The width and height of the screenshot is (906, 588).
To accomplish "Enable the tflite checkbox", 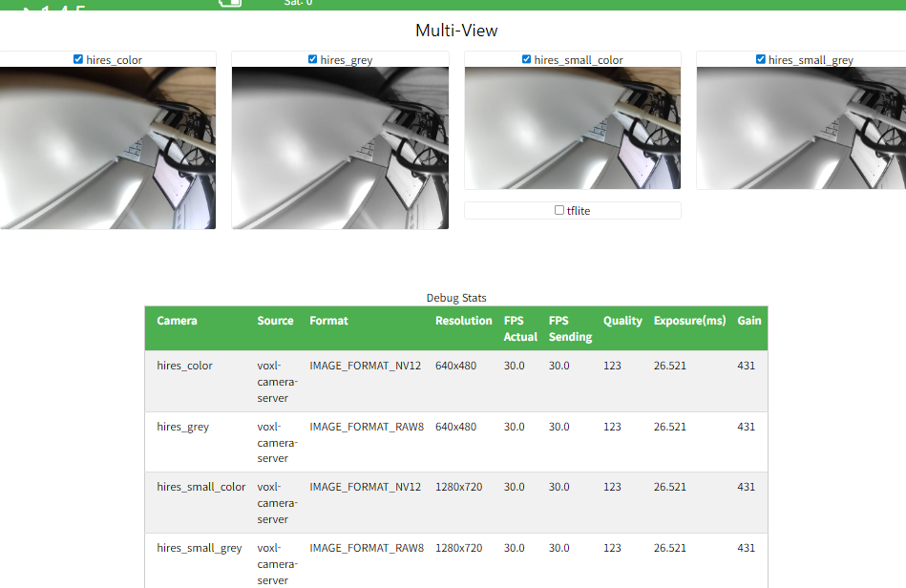I will (559, 210).
